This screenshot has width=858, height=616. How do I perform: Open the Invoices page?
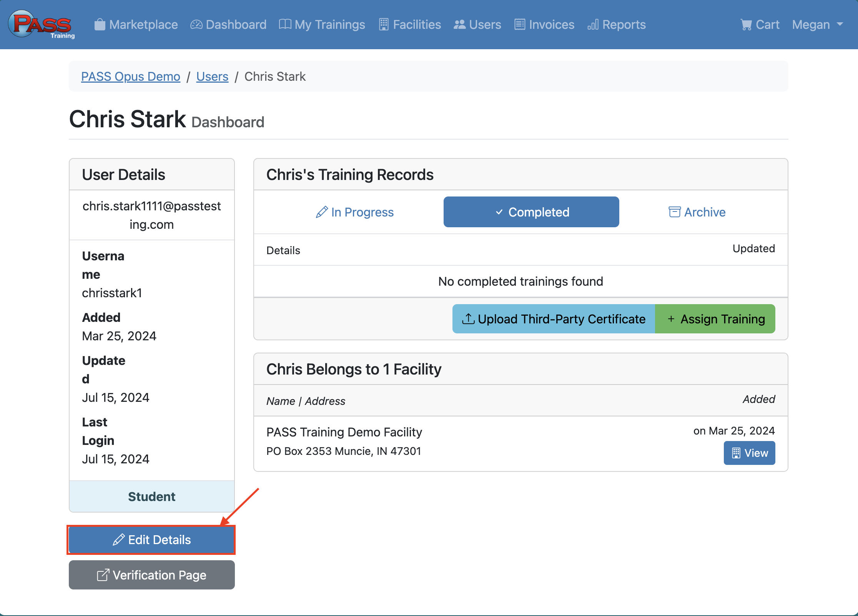(544, 25)
